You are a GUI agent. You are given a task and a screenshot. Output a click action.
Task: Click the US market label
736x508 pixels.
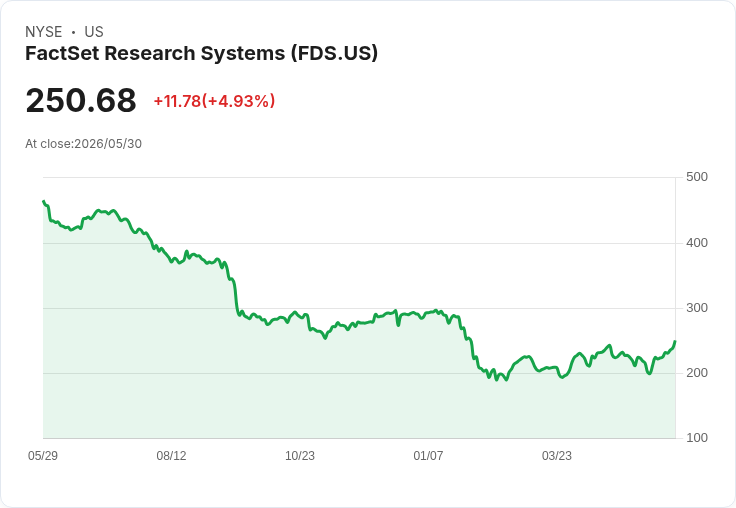94,32
